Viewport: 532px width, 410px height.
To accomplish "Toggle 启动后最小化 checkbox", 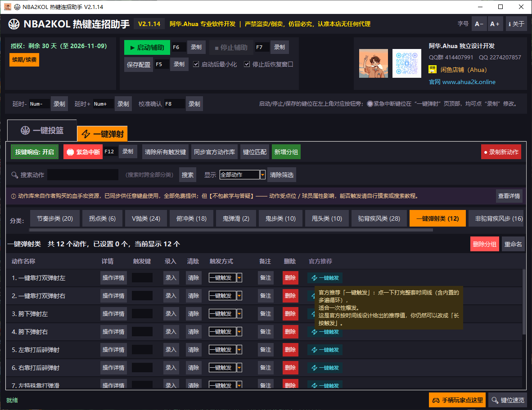I will click(x=196, y=64).
